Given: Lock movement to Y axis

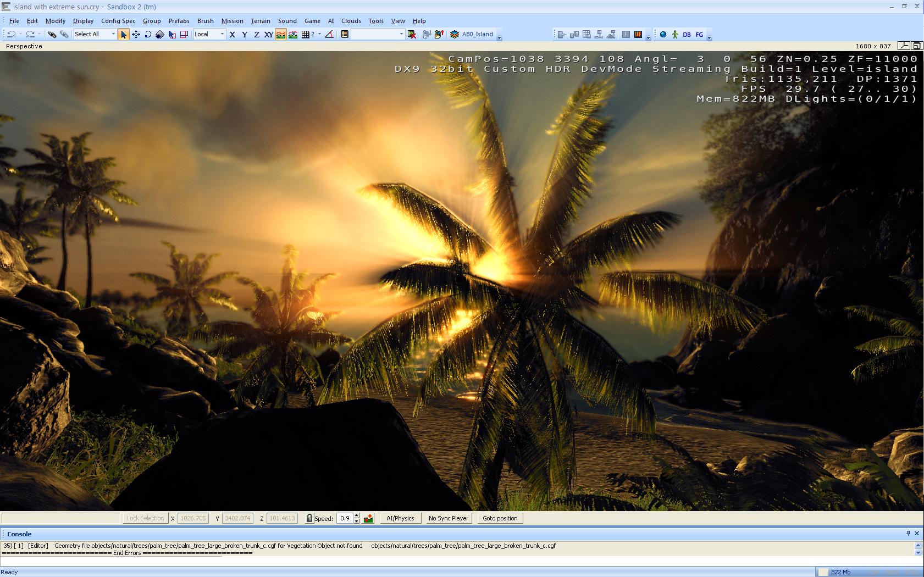Looking at the screenshot, I should (245, 34).
